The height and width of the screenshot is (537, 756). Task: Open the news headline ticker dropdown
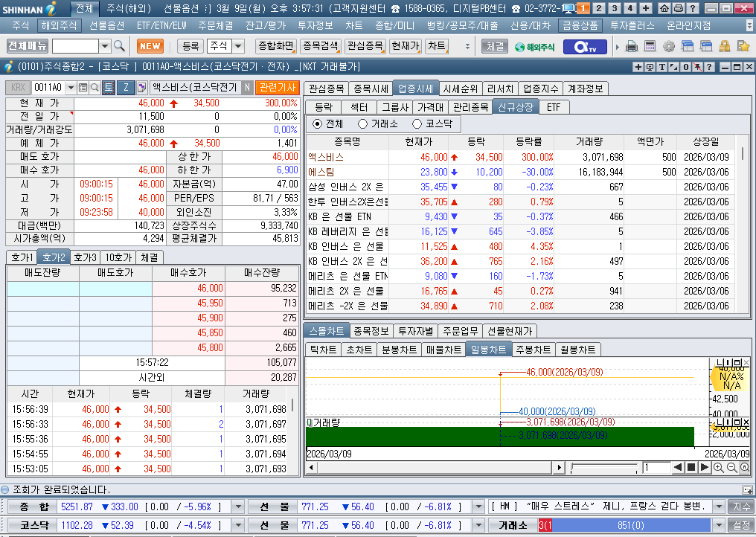tap(720, 507)
